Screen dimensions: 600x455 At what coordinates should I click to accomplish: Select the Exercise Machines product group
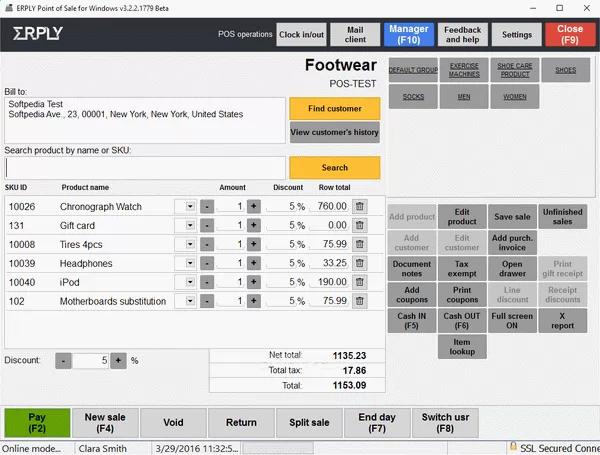[464, 70]
